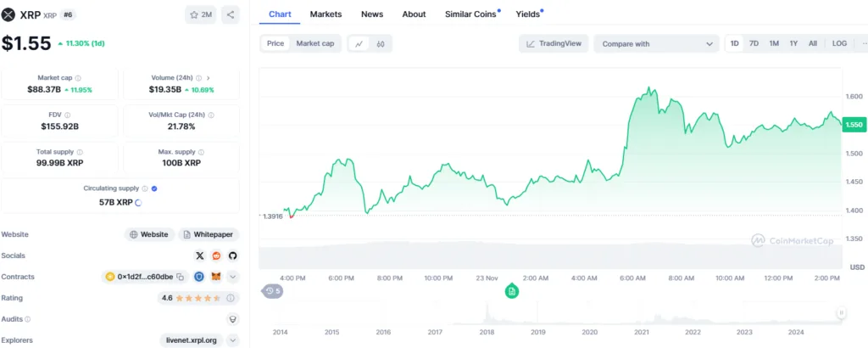Switch to the News tab
Image resolution: width=868 pixels, height=348 pixels.
point(372,14)
